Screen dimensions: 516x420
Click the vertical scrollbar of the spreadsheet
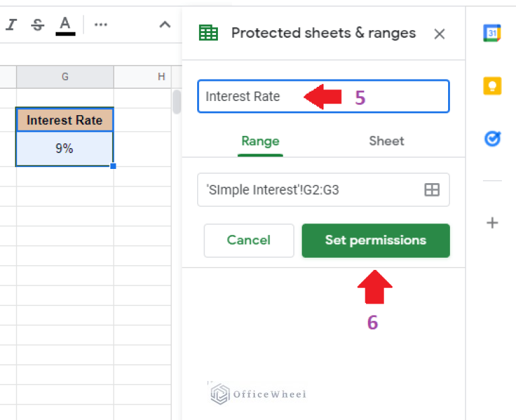(176, 102)
